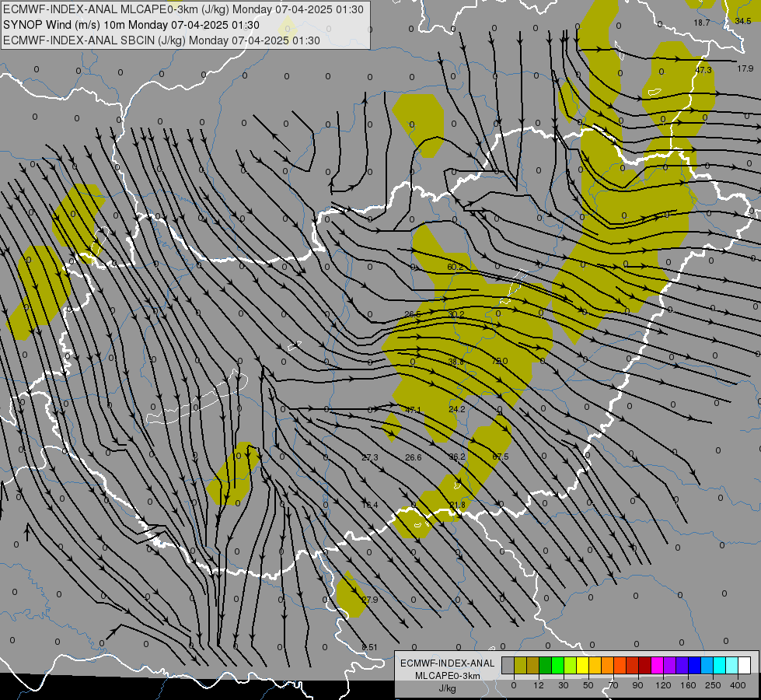Click the map value '47.1'
Image resolution: width=761 pixels, height=700 pixels.
413,410
